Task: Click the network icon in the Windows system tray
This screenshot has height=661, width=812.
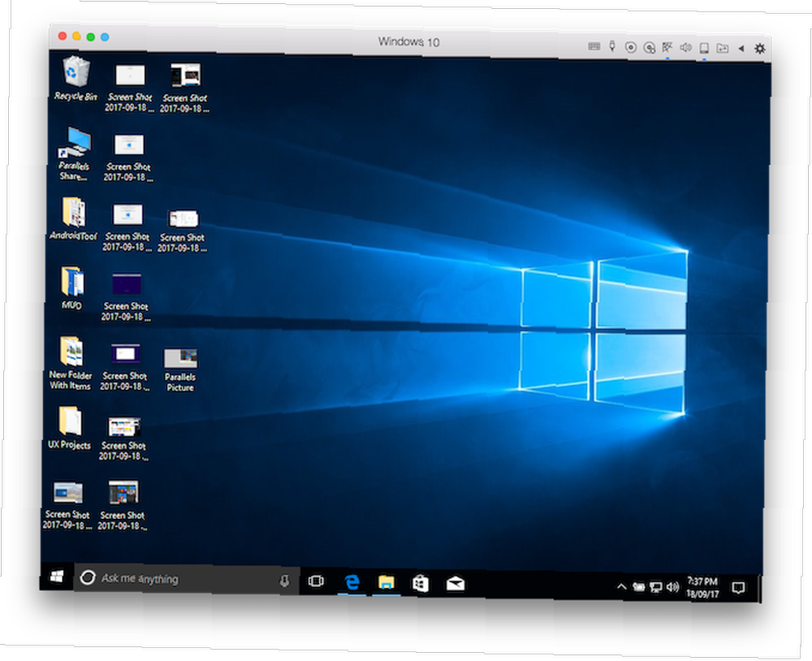Action: pos(655,587)
